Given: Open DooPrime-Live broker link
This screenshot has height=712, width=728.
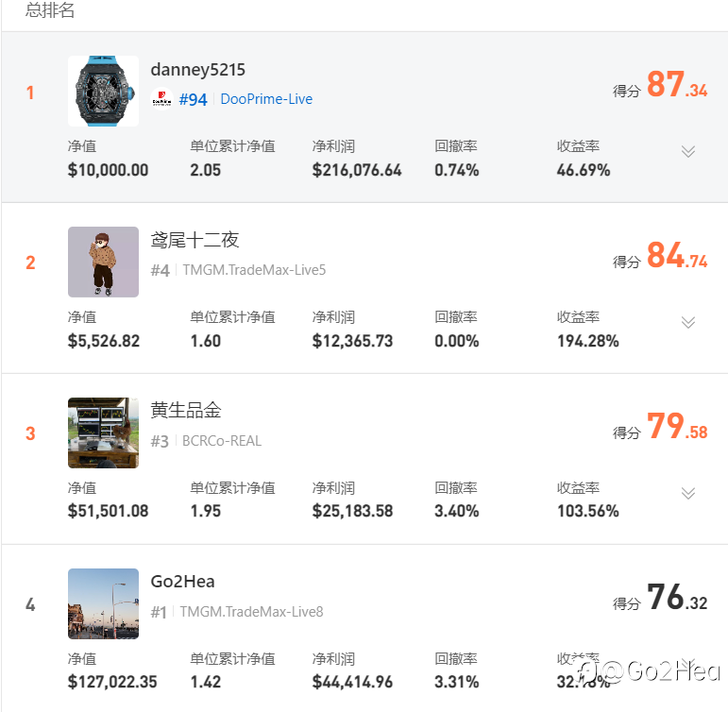Looking at the screenshot, I should [266, 99].
